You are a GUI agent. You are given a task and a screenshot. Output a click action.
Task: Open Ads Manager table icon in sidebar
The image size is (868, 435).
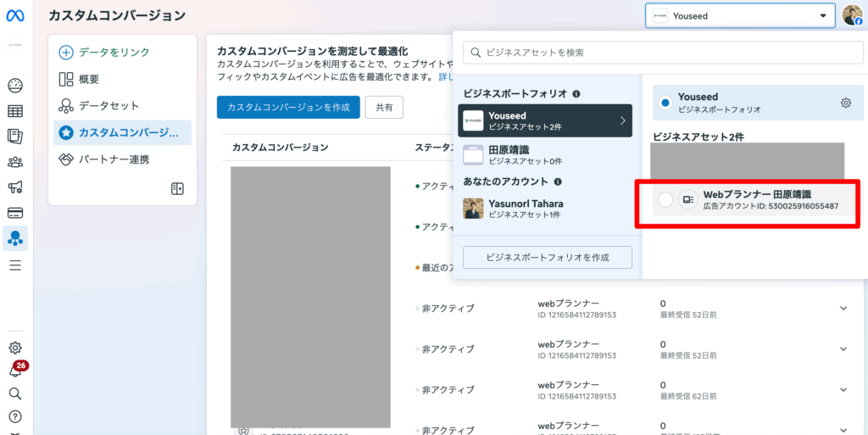pyautogui.click(x=15, y=111)
